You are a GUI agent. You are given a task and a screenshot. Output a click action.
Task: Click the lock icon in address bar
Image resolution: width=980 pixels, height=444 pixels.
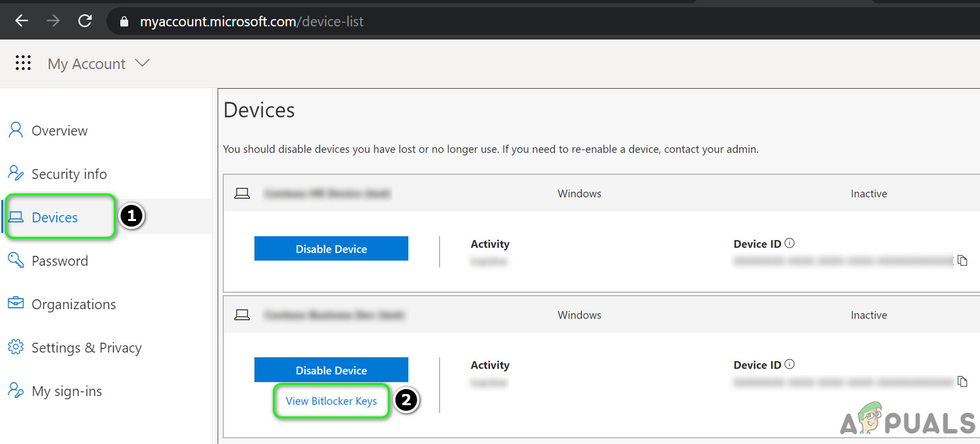click(x=124, y=22)
